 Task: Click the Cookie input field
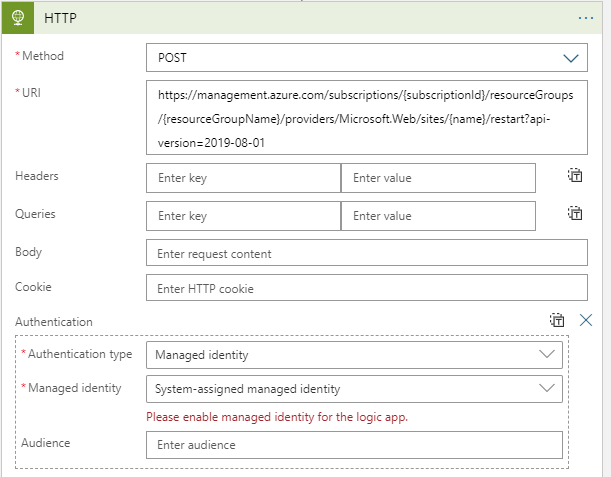pos(367,288)
